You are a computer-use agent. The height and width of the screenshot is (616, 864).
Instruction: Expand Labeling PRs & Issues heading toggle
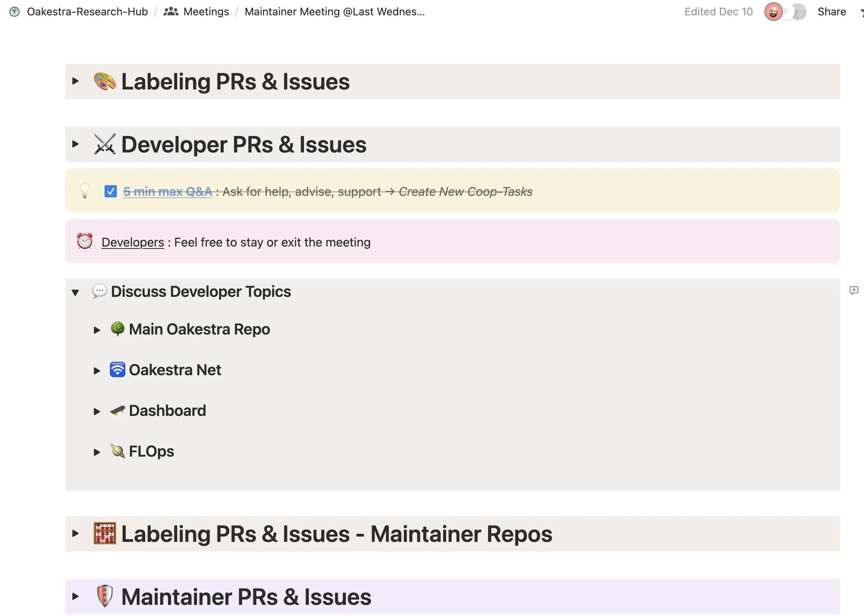75,81
